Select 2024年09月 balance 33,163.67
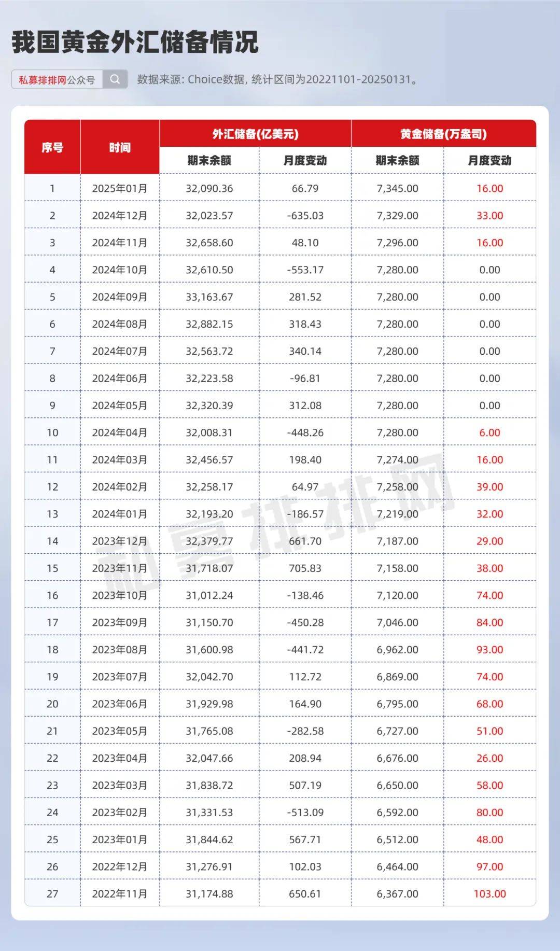560x951 pixels. pyautogui.click(x=209, y=297)
